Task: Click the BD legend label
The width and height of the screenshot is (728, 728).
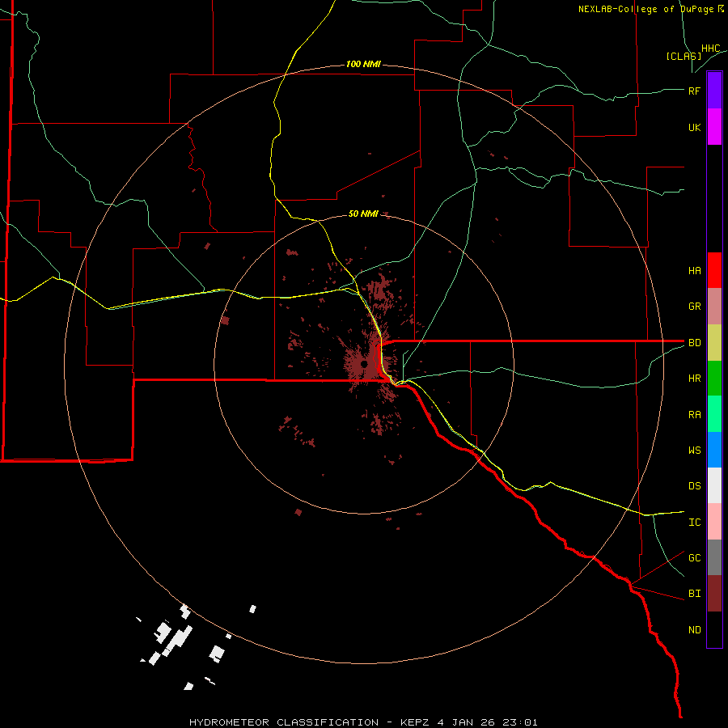Action: click(694, 342)
